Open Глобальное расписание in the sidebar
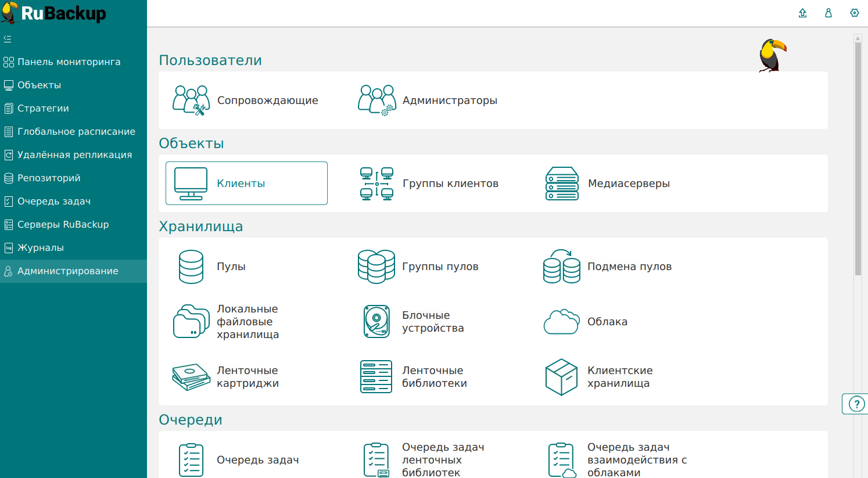Image resolution: width=868 pixels, height=478 pixels. click(x=76, y=132)
